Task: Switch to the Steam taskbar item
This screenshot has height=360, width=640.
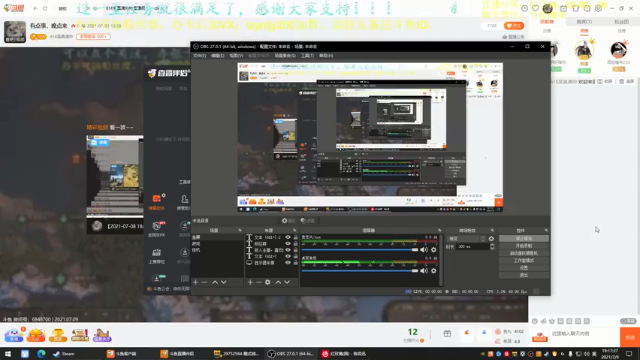Action: (x=64, y=354)
